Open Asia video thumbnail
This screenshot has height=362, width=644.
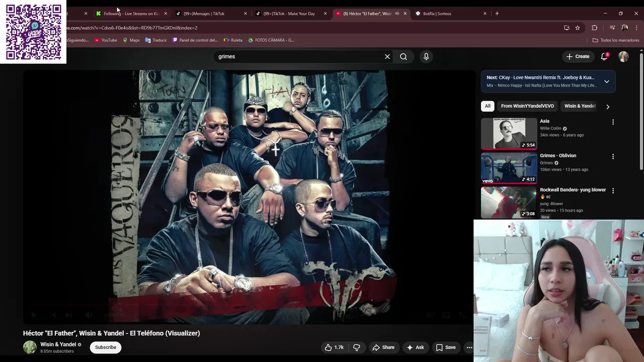click(509, 134)
